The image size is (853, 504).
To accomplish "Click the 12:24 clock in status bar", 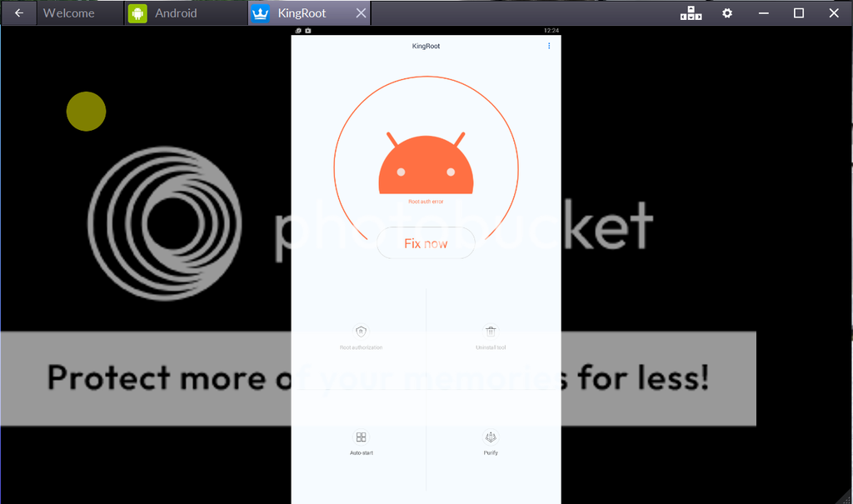I will click(x=551, y=31).
